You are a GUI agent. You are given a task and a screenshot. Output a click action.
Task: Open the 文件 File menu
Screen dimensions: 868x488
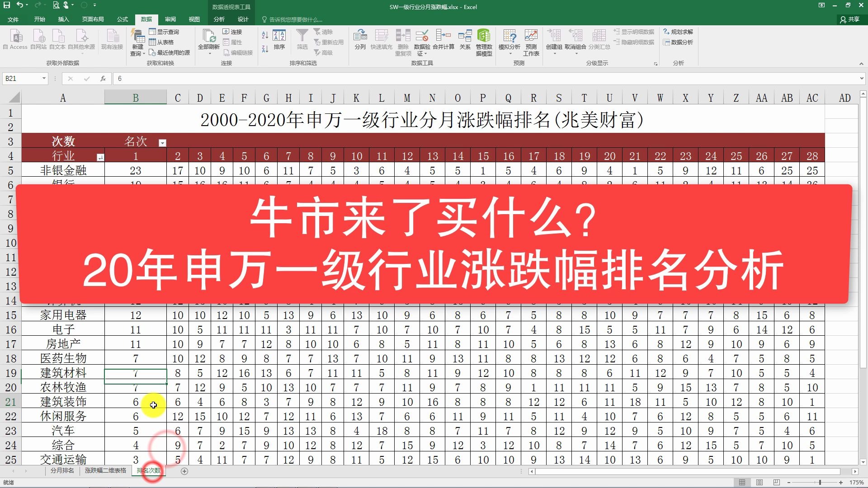pos(13,19)
